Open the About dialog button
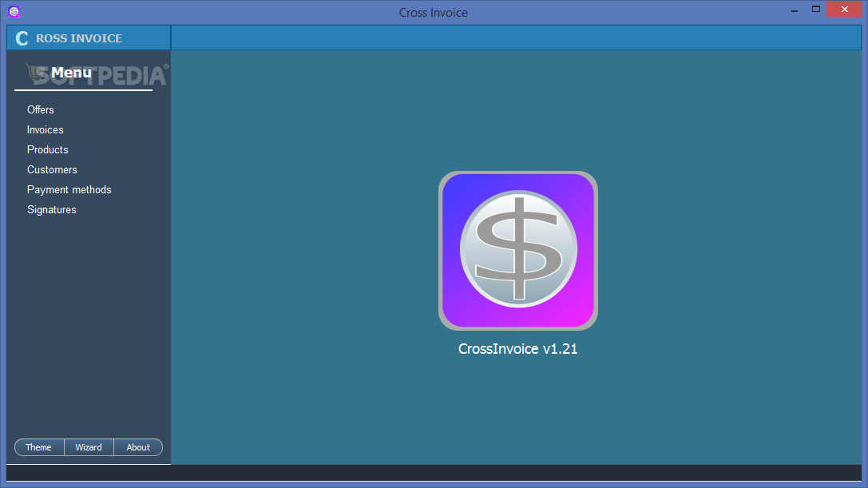868x488 pixels. 138,447
